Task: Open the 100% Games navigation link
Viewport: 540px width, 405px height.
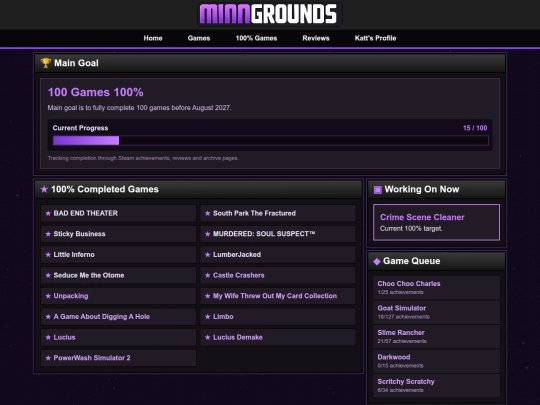Action: pyautogui.click(x=256, y=38)
